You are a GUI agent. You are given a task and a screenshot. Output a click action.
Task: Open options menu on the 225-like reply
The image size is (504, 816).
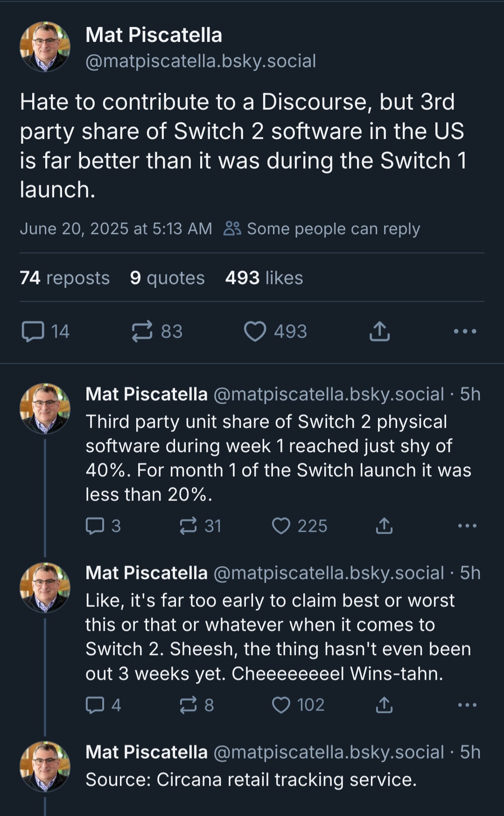coord(467,526)
